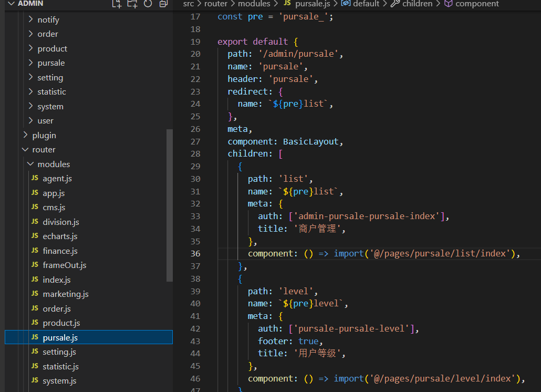The image size is (541, 392).
Task: Expand the order folder
Action: tap(30, 34)
